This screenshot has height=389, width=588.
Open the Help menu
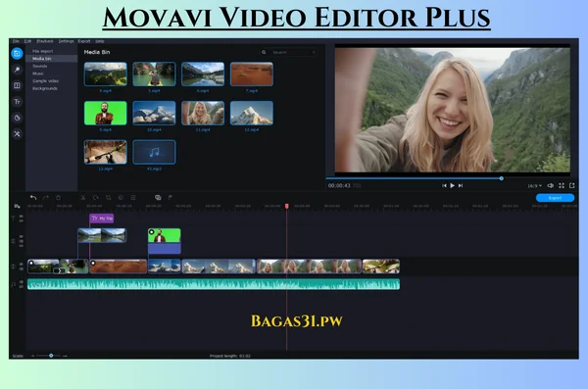click(x=99, y=41)
